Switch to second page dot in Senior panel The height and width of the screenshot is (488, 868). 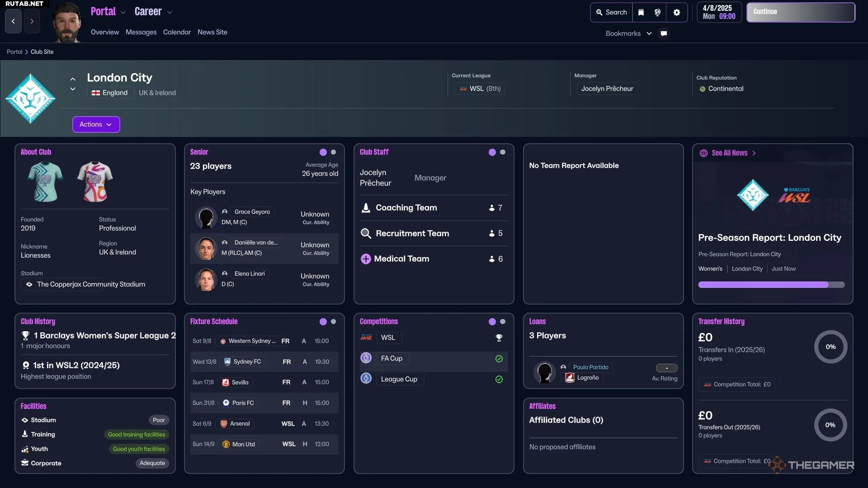(x=333, y=152)
